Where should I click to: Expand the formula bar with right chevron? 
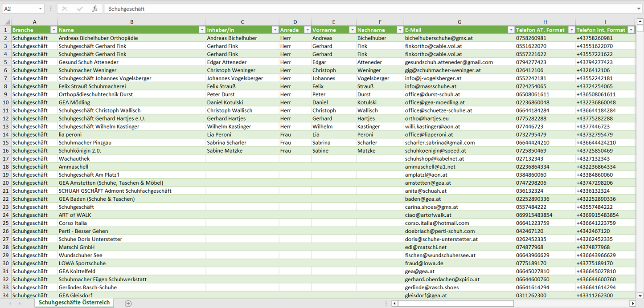(x=640, y=9)
